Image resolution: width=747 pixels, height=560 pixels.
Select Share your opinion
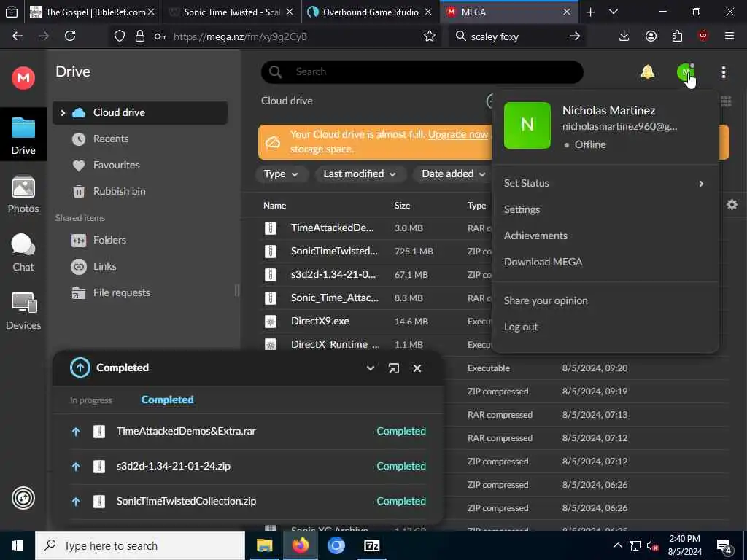(546, 301)
